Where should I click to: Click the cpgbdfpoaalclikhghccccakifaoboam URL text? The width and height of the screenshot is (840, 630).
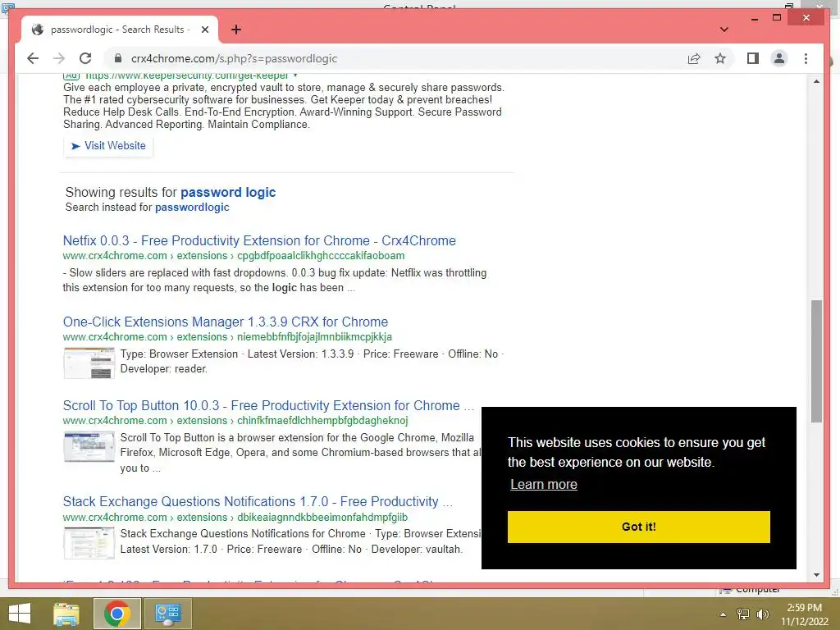(x=321, y=256)
